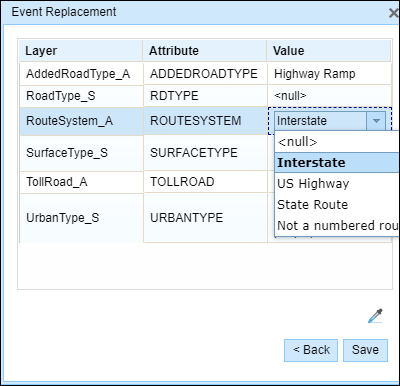Select the ROUTESYSTEM attribute cell
Screen dimensions: 400x386
pos(205,121)
